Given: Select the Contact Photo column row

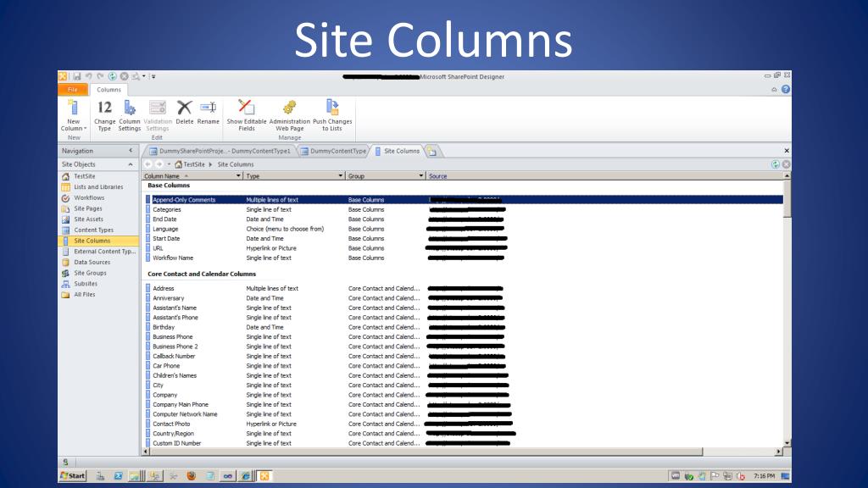Looking at the screenshot, I should pyautogui.click(x=464, y=424).
